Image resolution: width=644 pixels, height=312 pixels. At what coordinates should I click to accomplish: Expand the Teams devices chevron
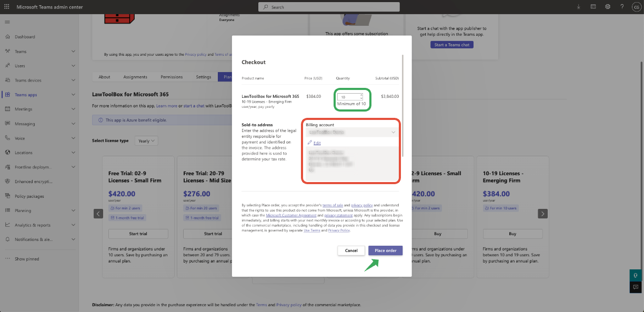[x=73, y=80]
